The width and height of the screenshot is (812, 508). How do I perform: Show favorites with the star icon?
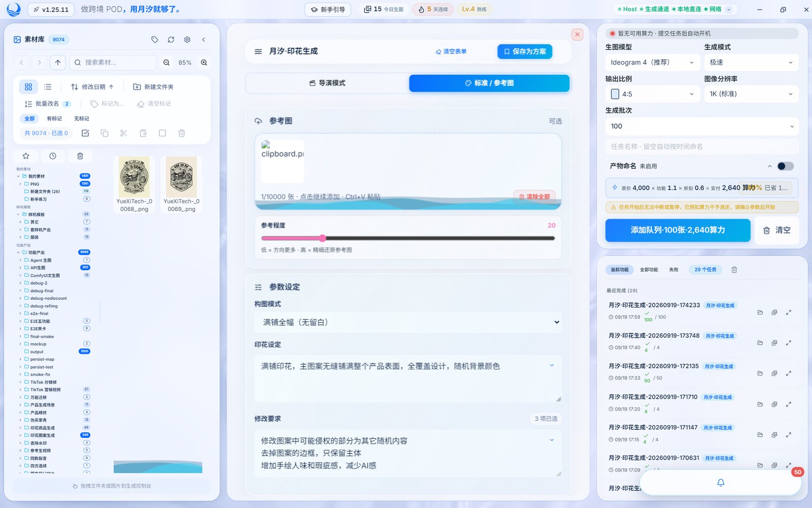pyautogui.click(x=26, y=156)
